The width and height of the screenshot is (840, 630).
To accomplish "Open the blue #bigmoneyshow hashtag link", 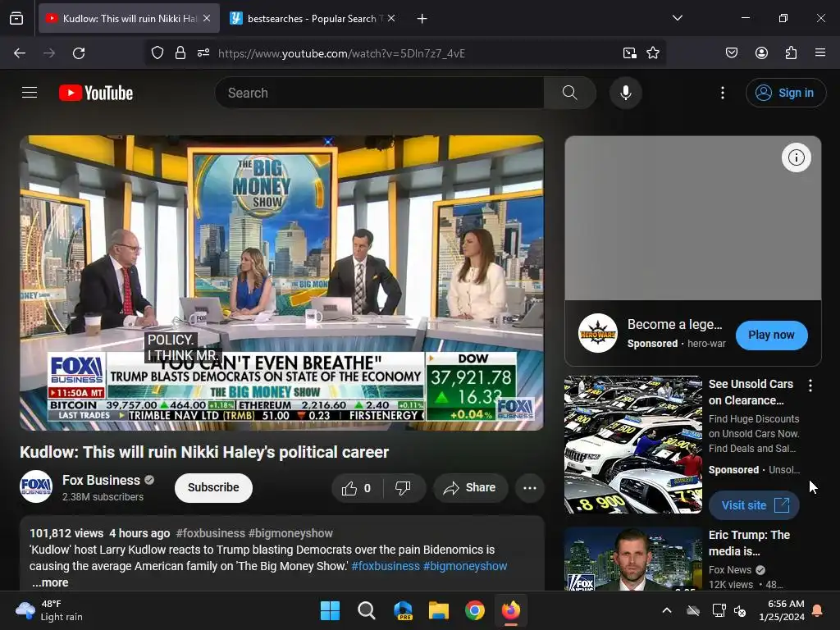I will (465, 566).
